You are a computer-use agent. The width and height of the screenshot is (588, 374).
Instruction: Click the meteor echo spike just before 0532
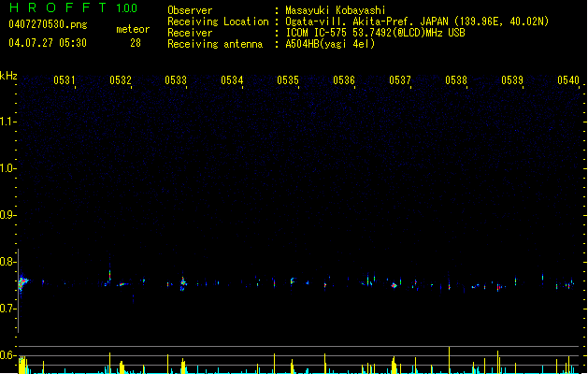tap(110, 275)
